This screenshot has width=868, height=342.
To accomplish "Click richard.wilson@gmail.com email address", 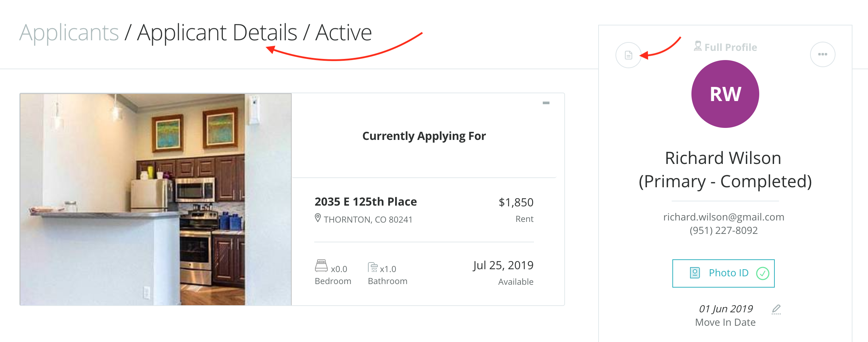I will [x=724, y=217].
